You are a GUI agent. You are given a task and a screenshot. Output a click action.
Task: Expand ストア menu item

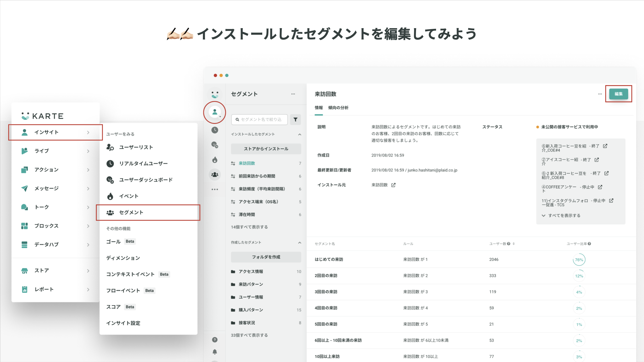(56, 271)
